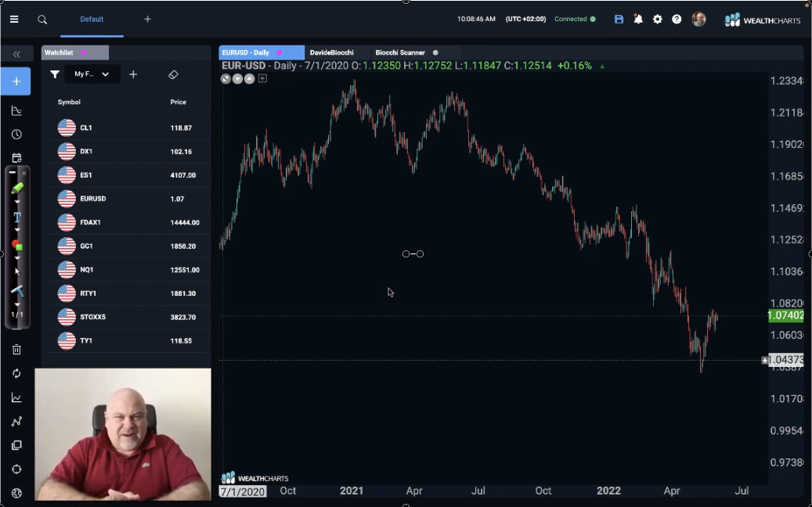Select the NQ1 row in watchlist
The height and width of the screenshot is (507, 812).
(129, 269)
